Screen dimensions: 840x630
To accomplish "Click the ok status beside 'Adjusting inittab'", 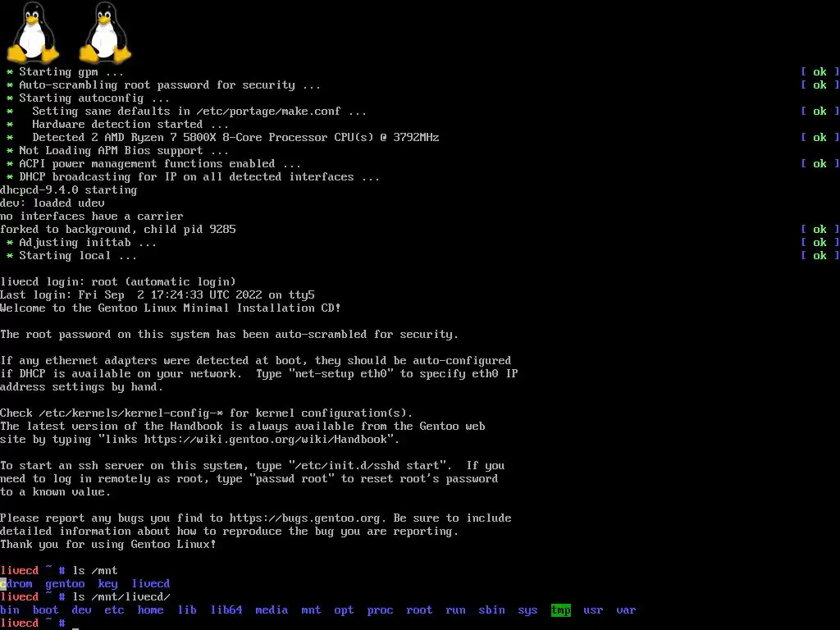I will click(x=819, y=242).
